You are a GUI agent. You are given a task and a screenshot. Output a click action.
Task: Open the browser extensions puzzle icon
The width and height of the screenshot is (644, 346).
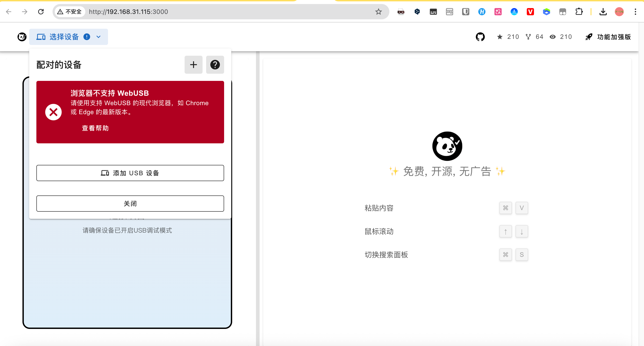[579, 12]
